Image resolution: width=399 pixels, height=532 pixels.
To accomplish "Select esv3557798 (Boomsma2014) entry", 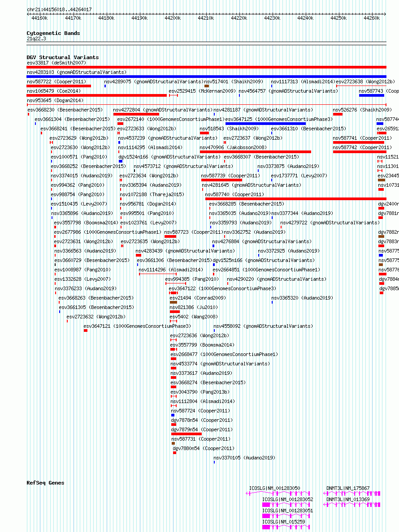I will point(86,223).
